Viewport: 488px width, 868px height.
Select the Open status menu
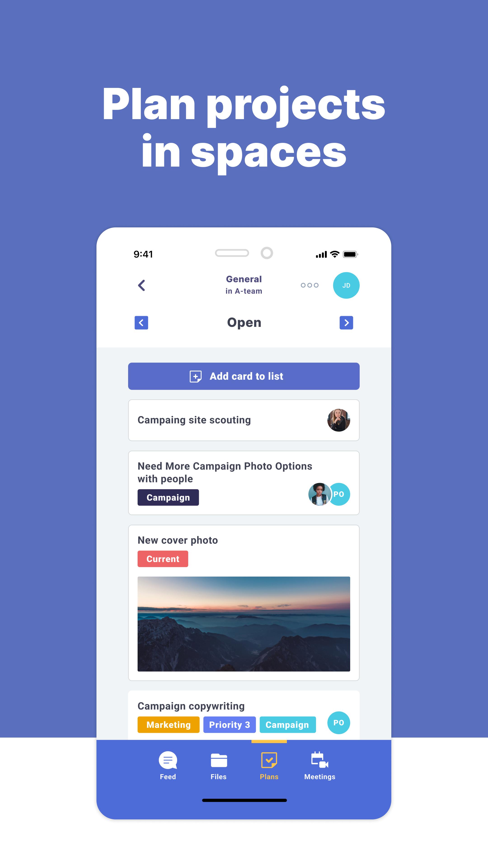coord(244,323)
